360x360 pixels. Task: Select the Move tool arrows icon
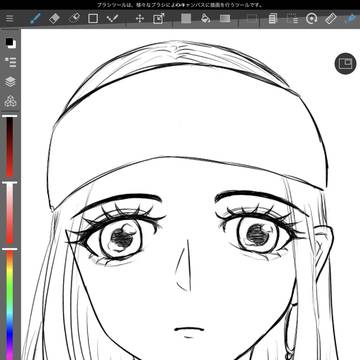pyautogui.click(x=140, y=19)
